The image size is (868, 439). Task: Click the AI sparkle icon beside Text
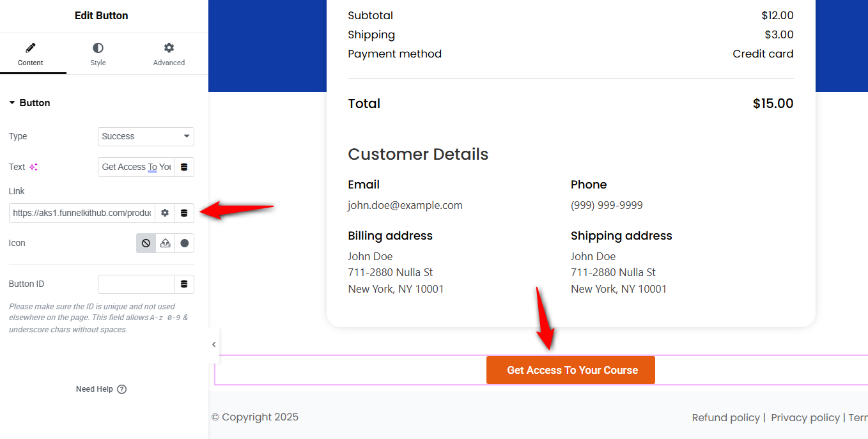tap(33, 167)
